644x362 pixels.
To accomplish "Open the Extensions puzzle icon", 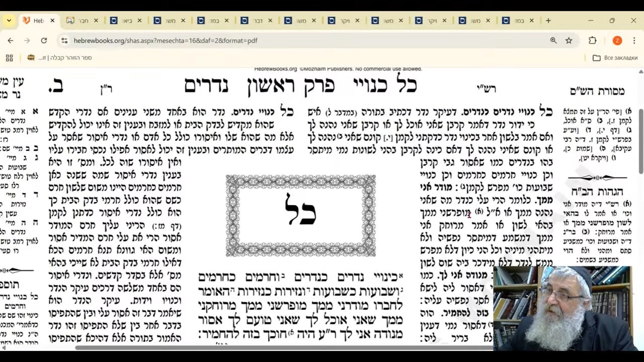I will coord(593,40).
